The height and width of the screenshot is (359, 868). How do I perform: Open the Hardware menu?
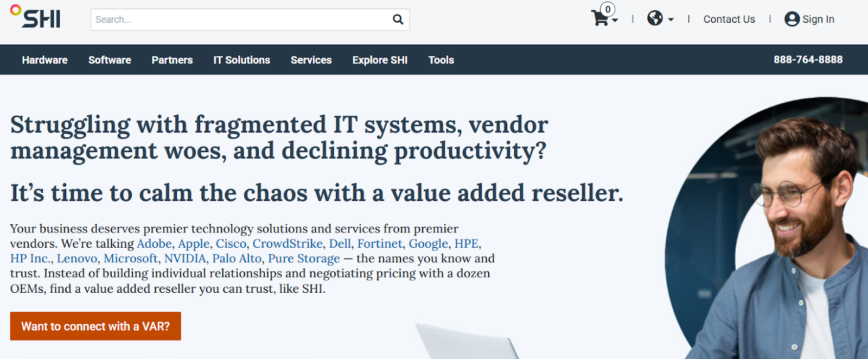pos(45,60)
